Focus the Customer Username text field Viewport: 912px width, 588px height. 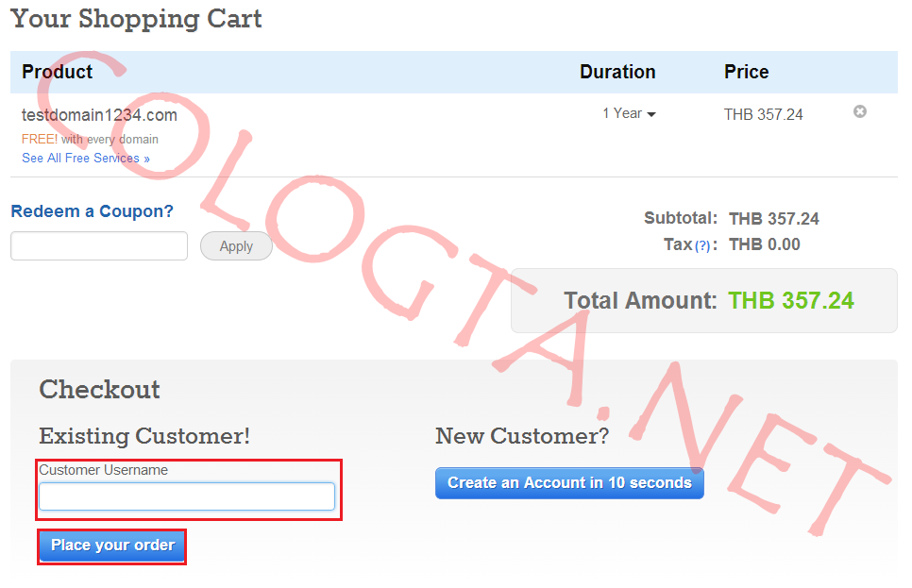coord(187,496)
